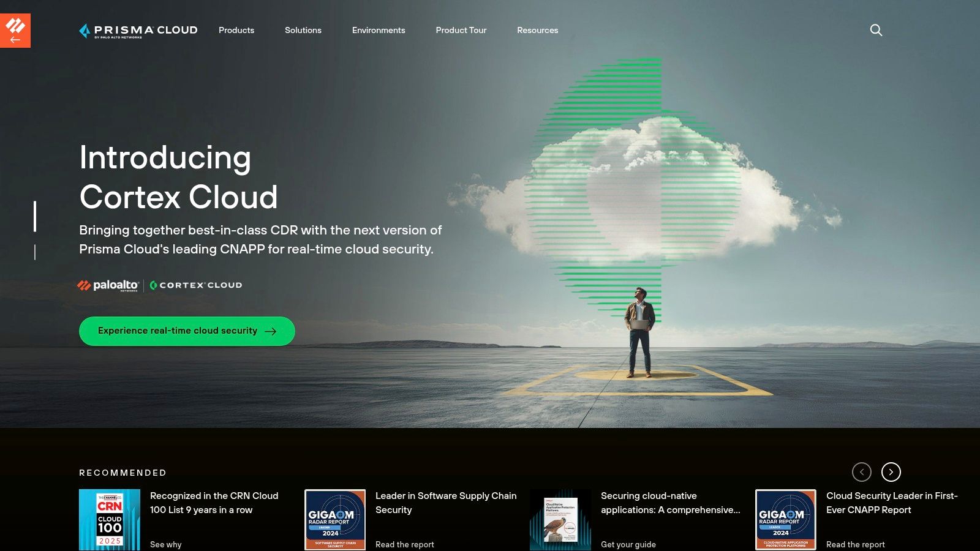Open the search magnifier icon

(x=876, y=30)
